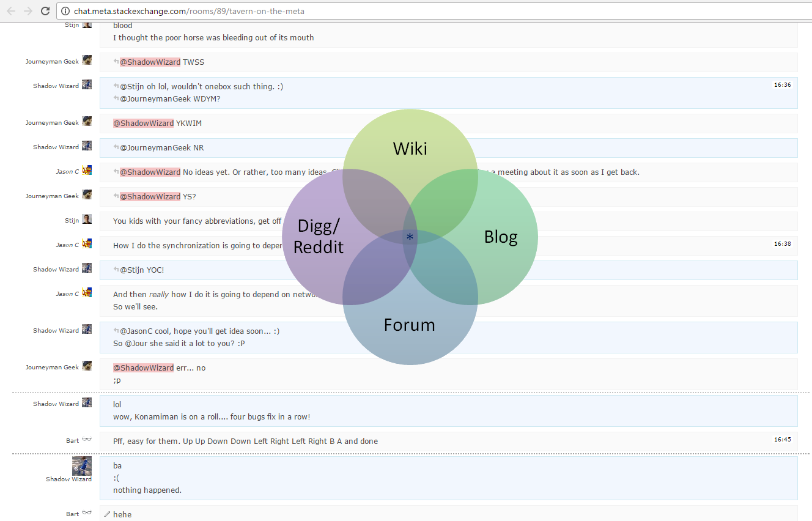812x521 pixels.
Task: Open Journeyman Geek avatar beside YKWIM message
Action: tap(87, 121)
